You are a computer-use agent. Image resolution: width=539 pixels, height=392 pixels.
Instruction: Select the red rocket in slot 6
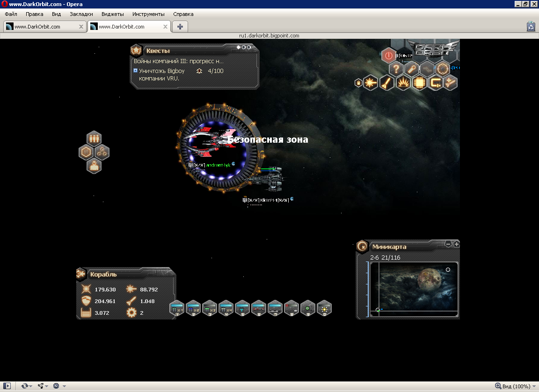pos(258,308)
